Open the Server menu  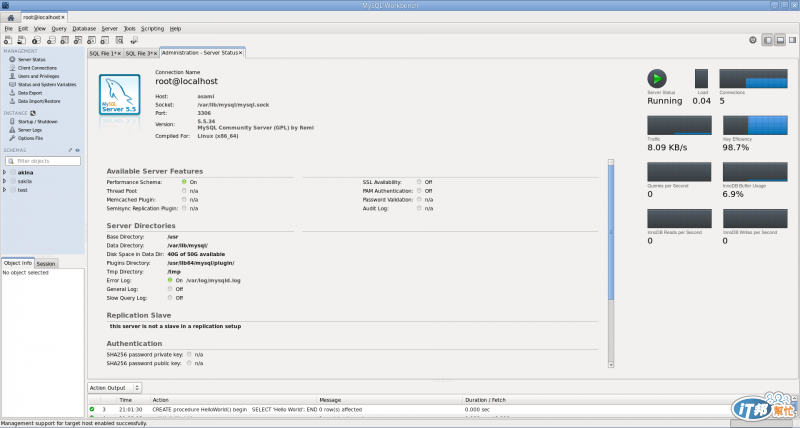click(x=109, y=29)
